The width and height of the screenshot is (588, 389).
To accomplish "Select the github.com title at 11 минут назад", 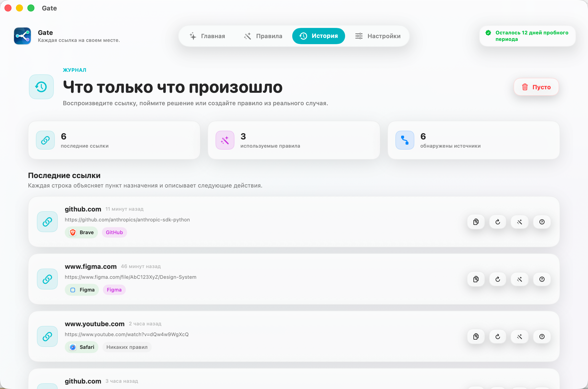I will pos(83,209).
